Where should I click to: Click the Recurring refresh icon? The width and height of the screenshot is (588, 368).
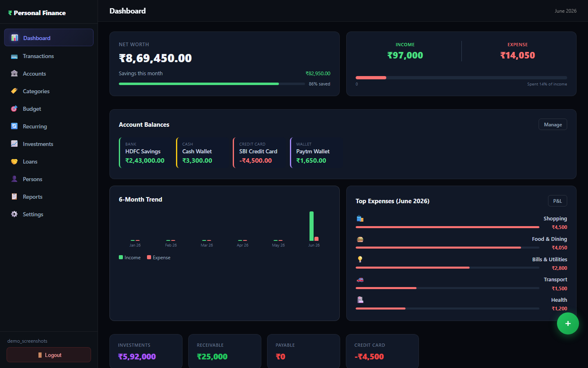(14, 126)
